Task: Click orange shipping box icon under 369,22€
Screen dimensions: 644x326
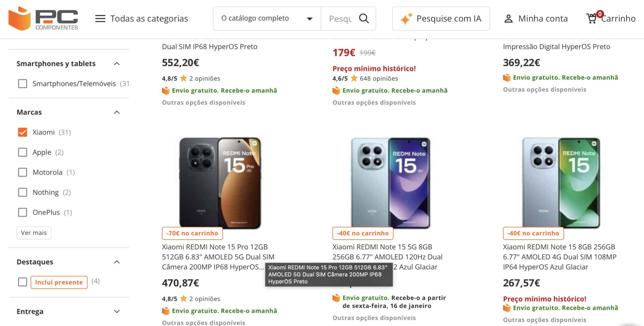Action: 507,78
